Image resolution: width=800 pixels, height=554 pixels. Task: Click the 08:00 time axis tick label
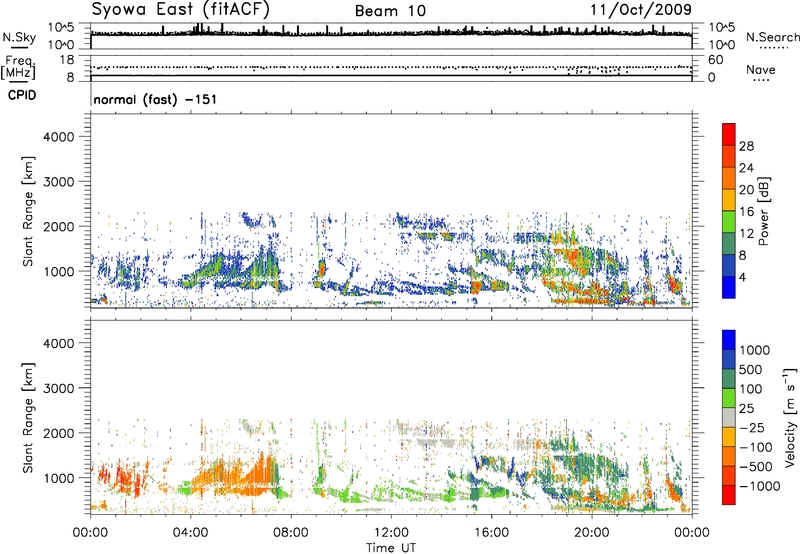point(291,533)
